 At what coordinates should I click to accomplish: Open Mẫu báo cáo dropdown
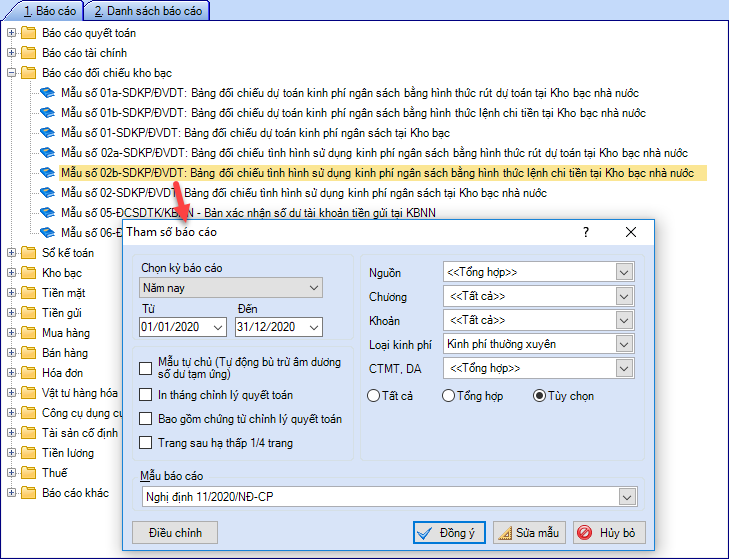click(x=627, y=497)
